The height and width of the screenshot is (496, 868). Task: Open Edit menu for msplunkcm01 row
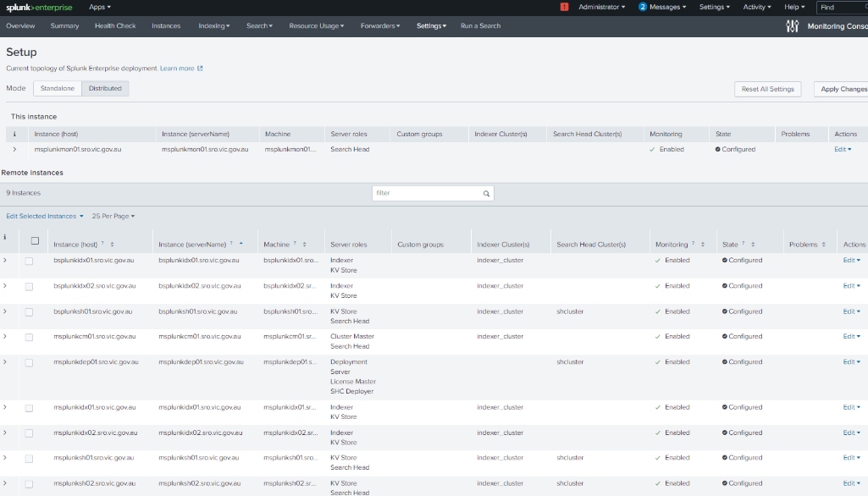(x=851, y=337)
